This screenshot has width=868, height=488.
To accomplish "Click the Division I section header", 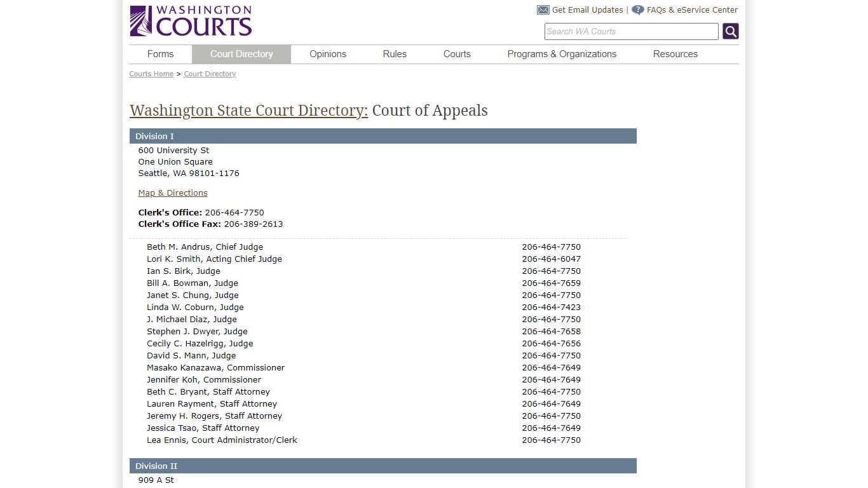I will [x=383, y=136].
